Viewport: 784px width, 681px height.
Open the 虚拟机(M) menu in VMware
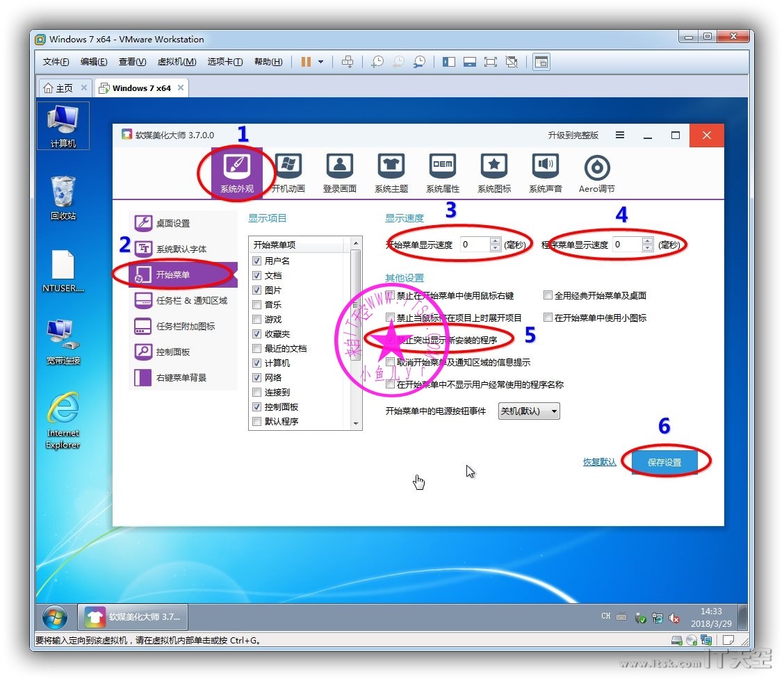coord(177,62)
